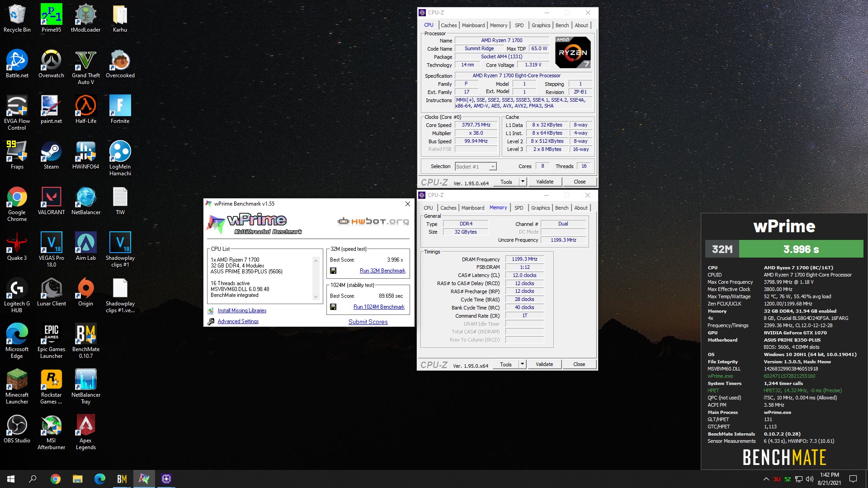The height and width of the screenshot is (488, 868).
Task: Select the VEGAS Pro 18.0 icon
Action: (x=51, y=249)
